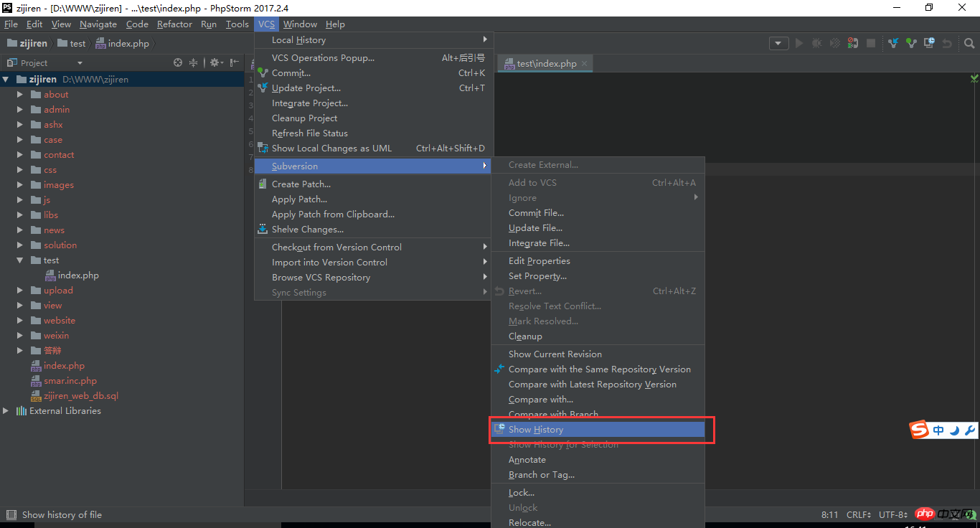980x528 pixels.
Task: Hide the Project tool window
Action: (x=235, y=63)
